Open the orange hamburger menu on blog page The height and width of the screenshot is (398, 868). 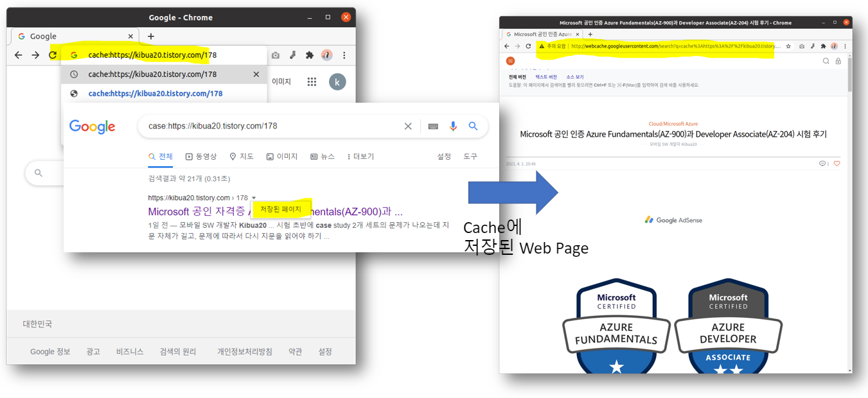coord(511,61)
